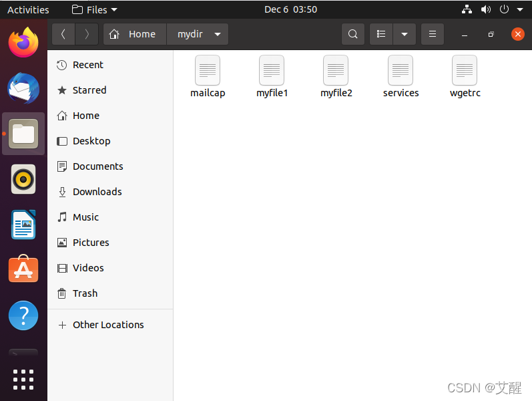Click the power icon in top bar

pos(504,9)
